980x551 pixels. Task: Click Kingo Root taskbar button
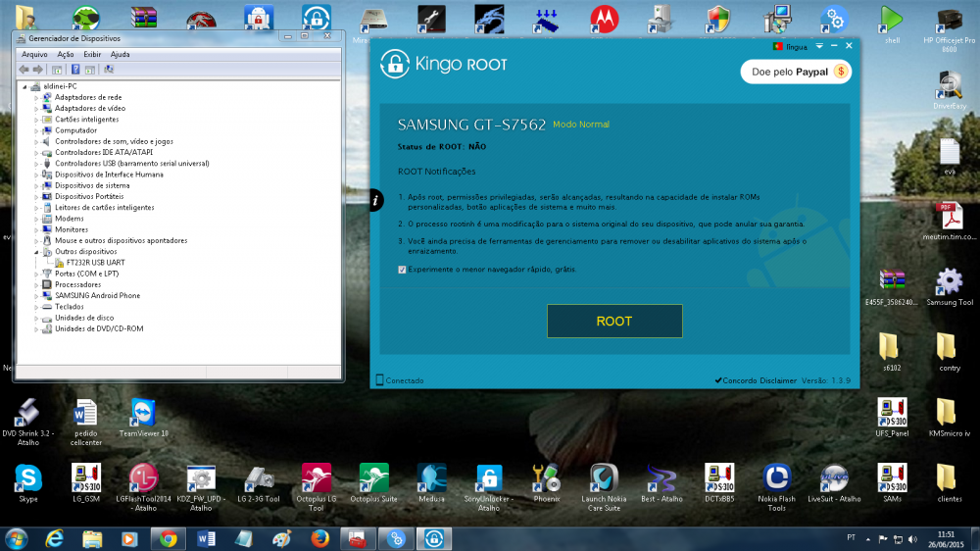(x=434, y=538)
